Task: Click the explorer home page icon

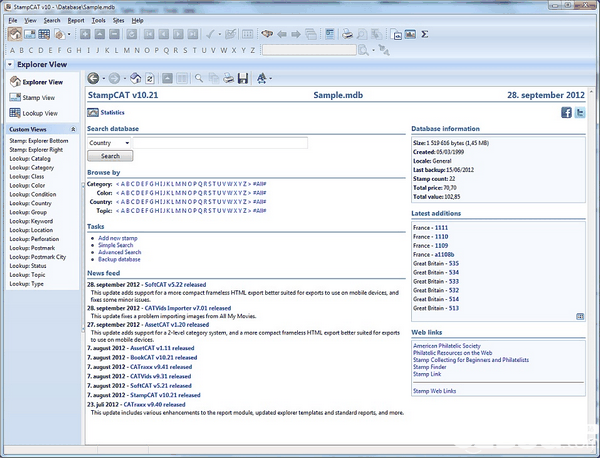Action: click(135, 78)
